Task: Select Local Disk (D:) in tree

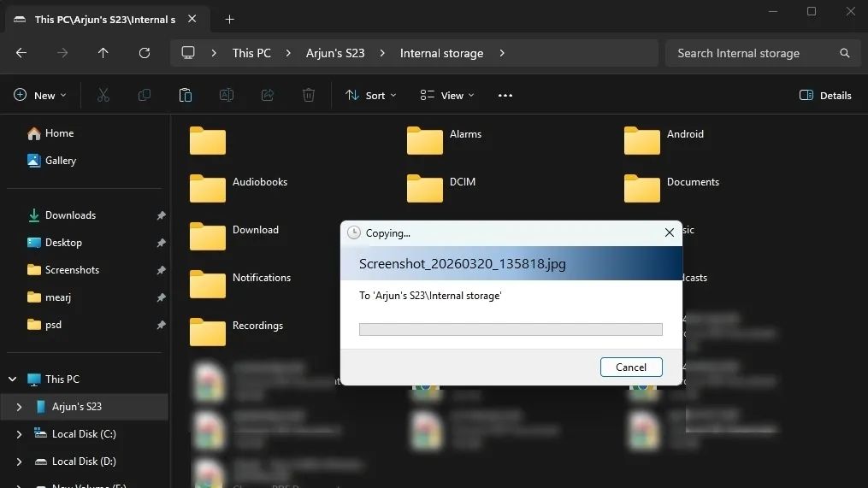Action: 75,462
